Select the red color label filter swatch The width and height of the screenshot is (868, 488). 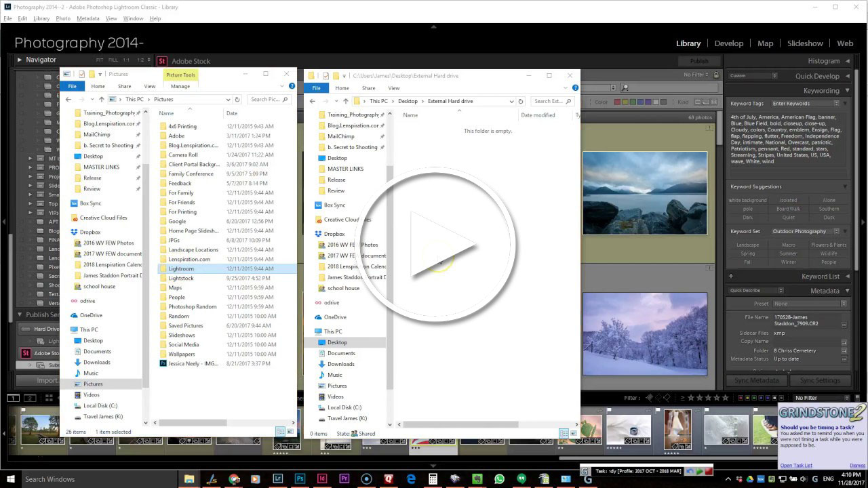click(741, 399)
